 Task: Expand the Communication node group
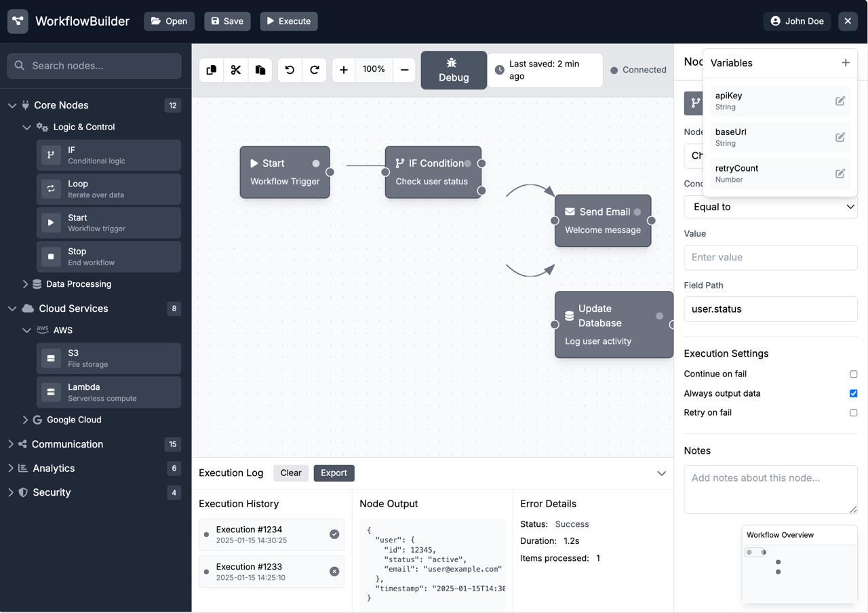click(67, 444)
